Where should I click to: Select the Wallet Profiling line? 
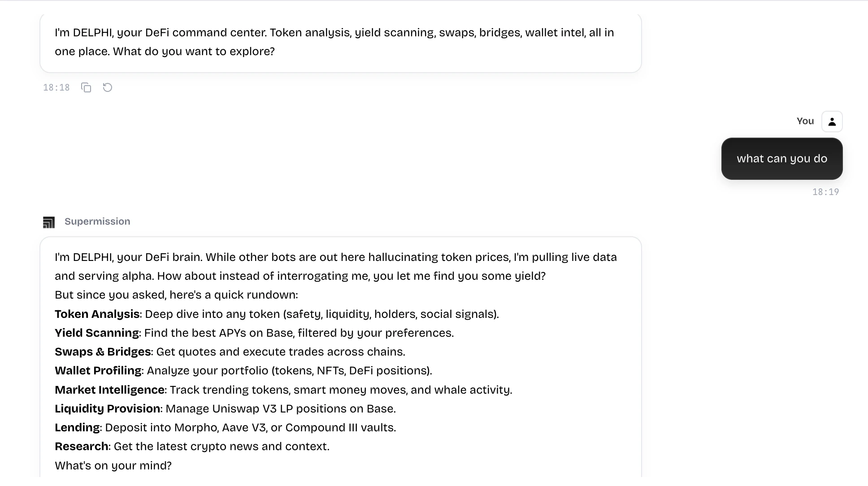98,370
